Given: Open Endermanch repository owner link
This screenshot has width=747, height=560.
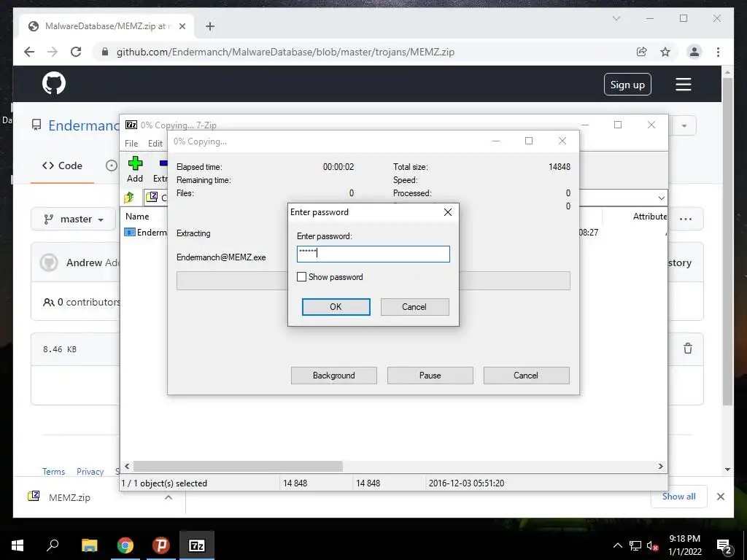Looking at the screenshot, I should 84,125.
